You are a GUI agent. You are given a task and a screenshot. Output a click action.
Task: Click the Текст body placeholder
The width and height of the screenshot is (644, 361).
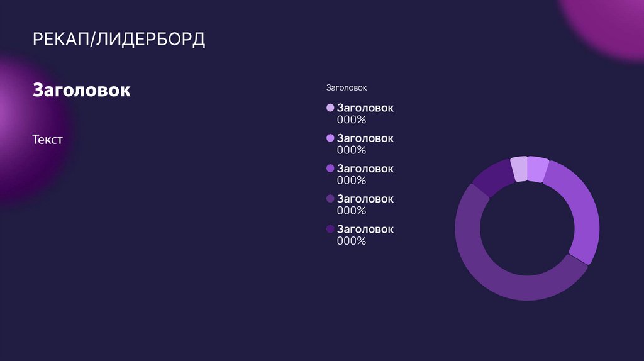coord(47,139)
